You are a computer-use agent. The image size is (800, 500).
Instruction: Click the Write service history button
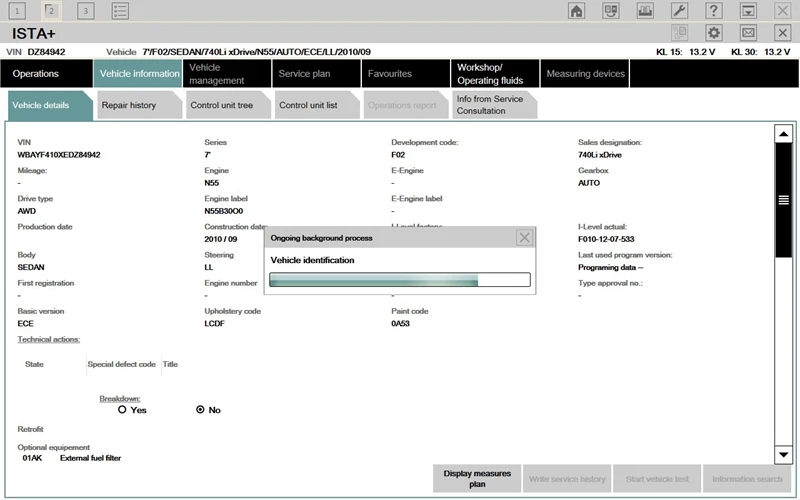point(567,479)
